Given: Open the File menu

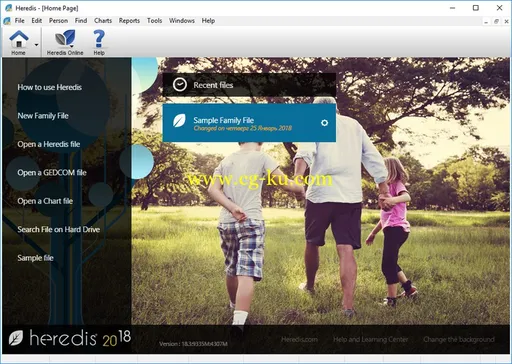Looking at the screenshot, I should tap(20, 21).
